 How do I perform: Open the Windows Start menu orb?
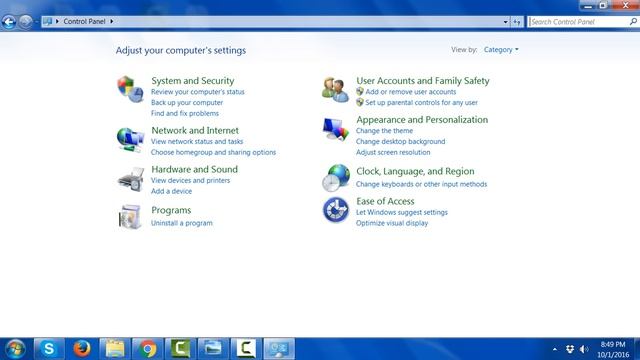[16, 349]
